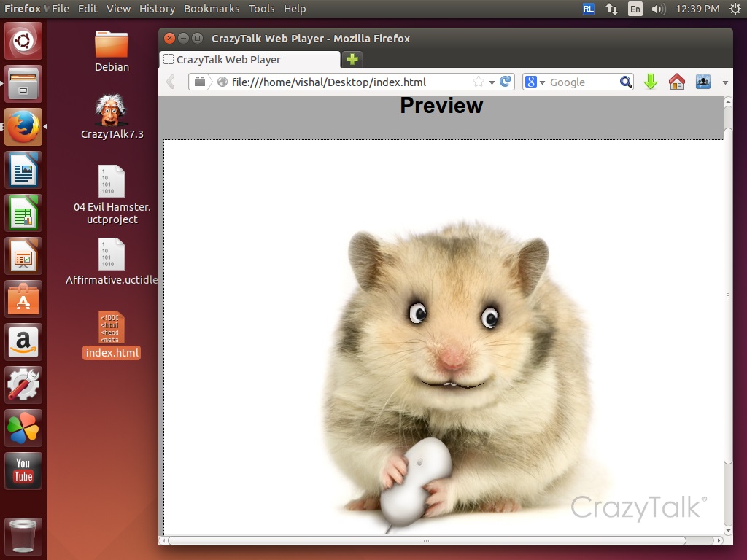Open the colorful pinwheel app in dock
This screenshot has height=560, width=747.
coord(23,427)
